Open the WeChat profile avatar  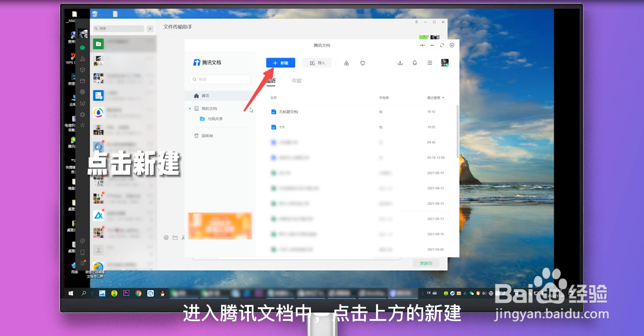[83, 34]
